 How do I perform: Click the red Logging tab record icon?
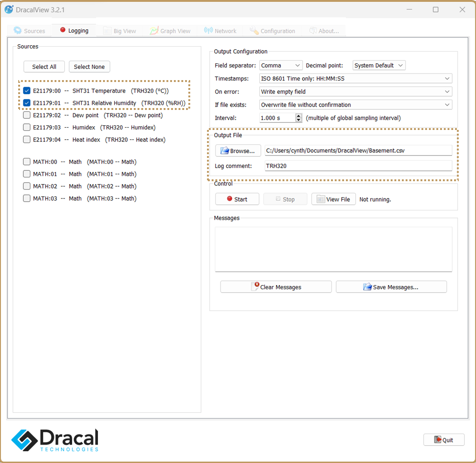click(63, 30)
